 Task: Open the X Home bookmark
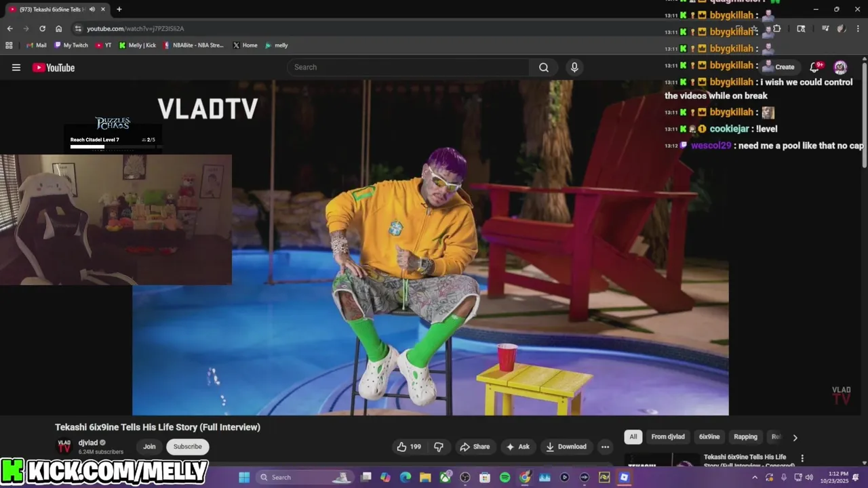[245, 45]
